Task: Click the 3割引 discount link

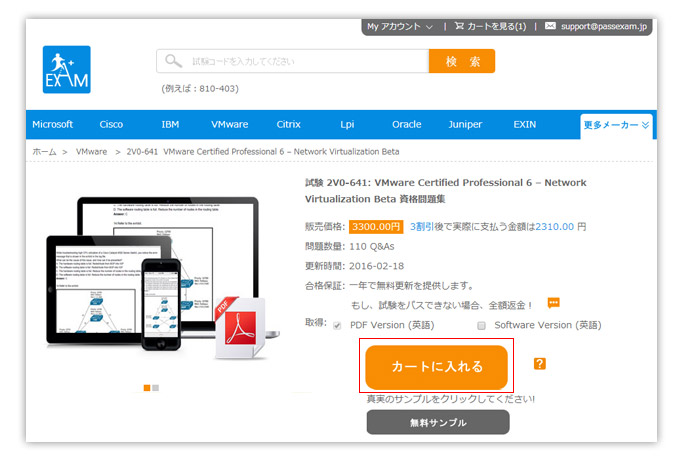Action: tap(422, 227)
